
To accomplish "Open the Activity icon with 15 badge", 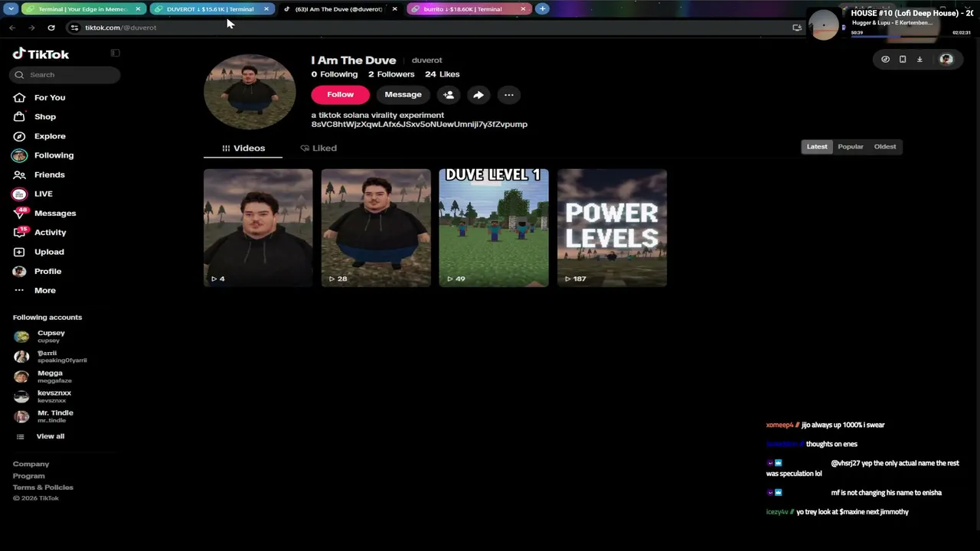I will 19,233.
